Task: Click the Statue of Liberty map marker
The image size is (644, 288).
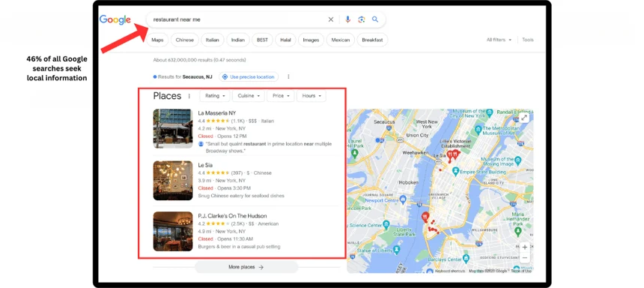Action: point(396,250)
